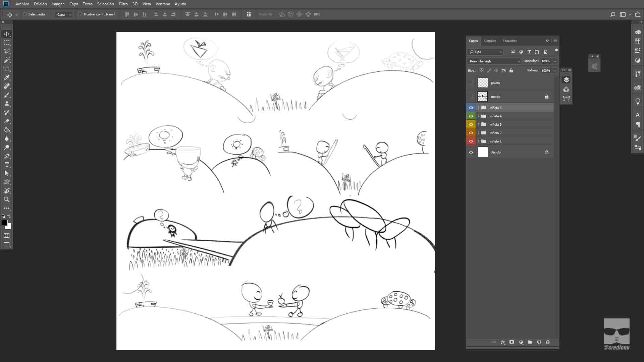Toggle visibility of Fondo layer
644x362 pixels.
pyautogui.click(x=471, y=152)
